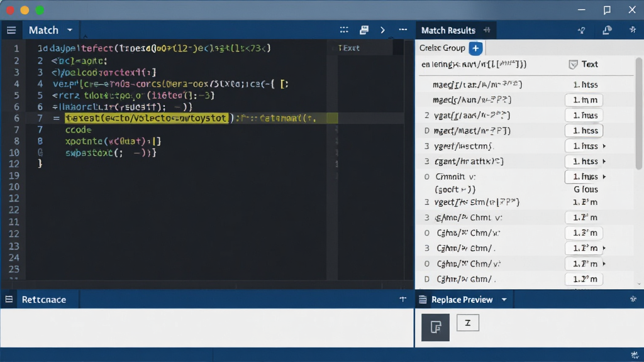Click the save disk icon in the editor toolbar
644x362 pixels.
(364, 30)
